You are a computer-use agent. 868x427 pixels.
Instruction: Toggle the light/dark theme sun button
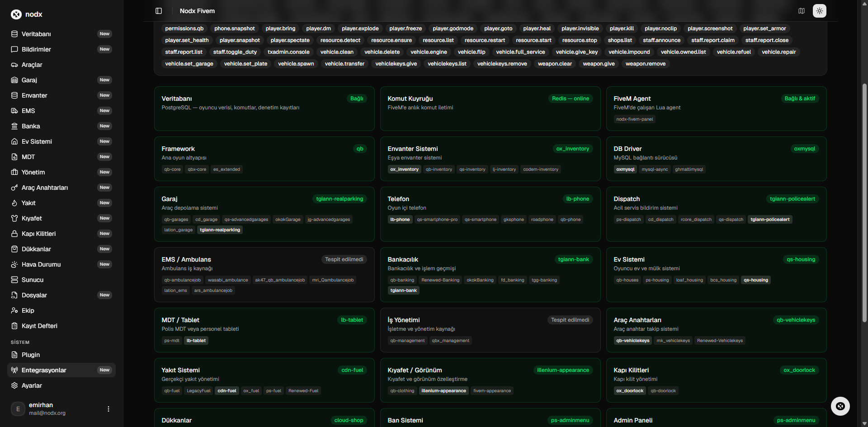coord(820,11)
